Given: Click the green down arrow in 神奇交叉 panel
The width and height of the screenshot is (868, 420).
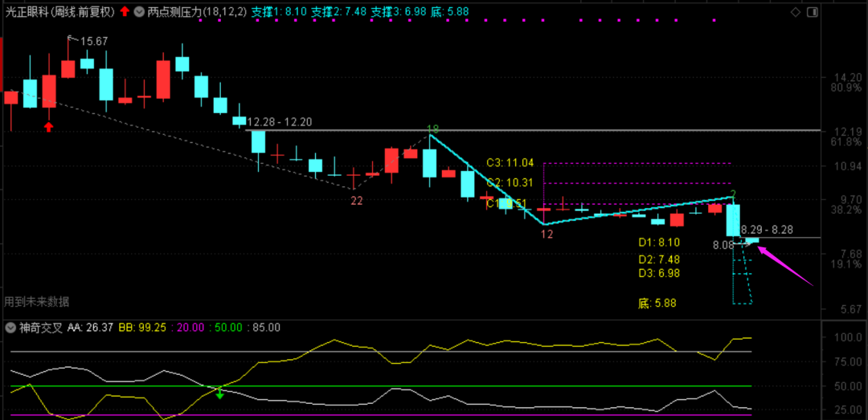Looking at the screenshot, I should point(219,393).
